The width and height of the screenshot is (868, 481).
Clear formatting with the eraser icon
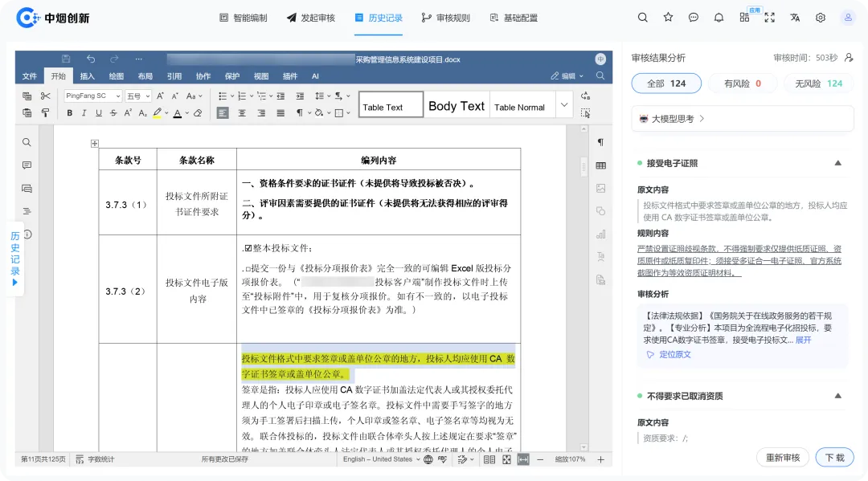[198, 112]
